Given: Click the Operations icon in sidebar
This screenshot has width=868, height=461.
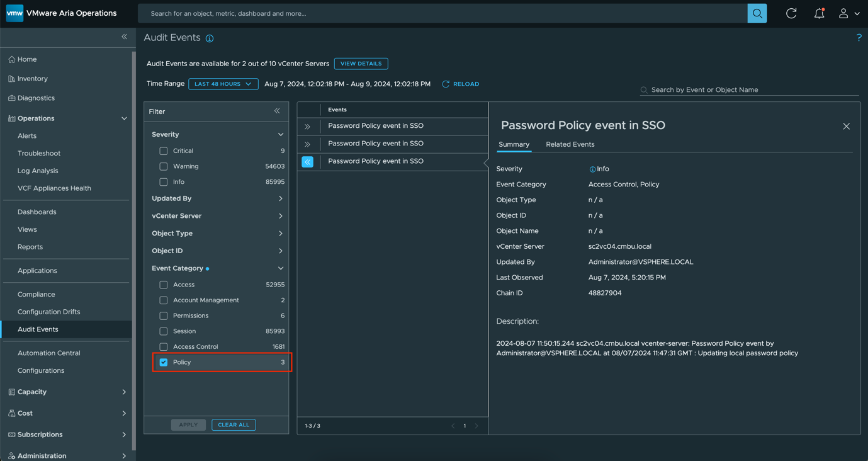Looking at the screenshot, I should (x=11, y=118).
